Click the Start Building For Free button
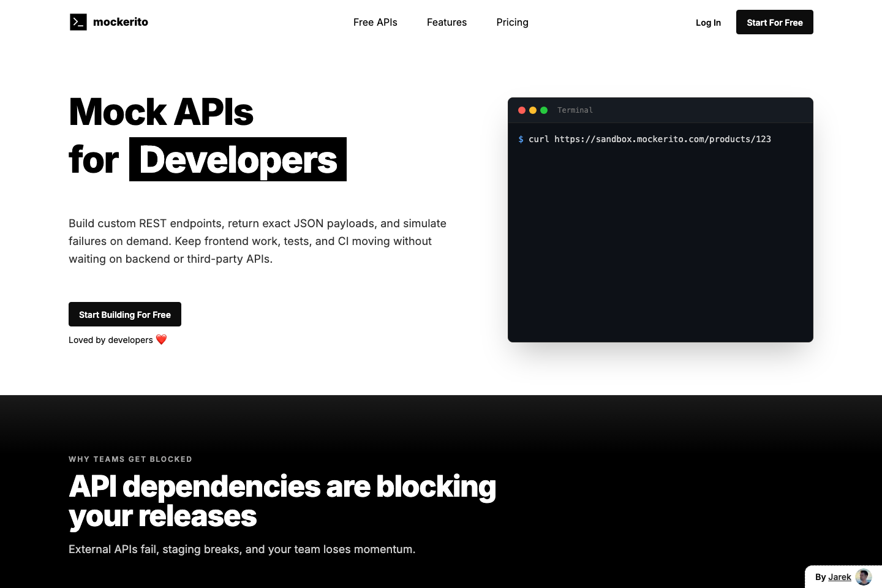 (x=125, y=314)
